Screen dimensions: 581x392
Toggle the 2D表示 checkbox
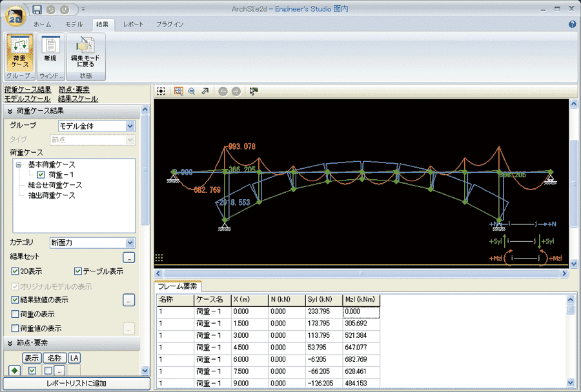point(15,271)
